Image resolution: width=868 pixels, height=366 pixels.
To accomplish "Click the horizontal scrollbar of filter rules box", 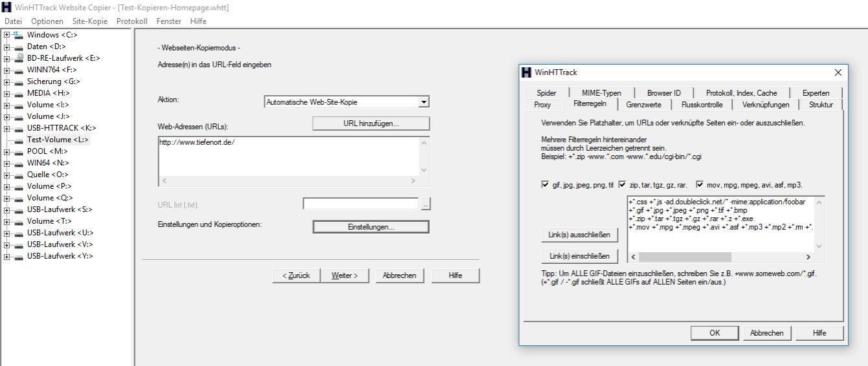I will [x=720, y=257].
